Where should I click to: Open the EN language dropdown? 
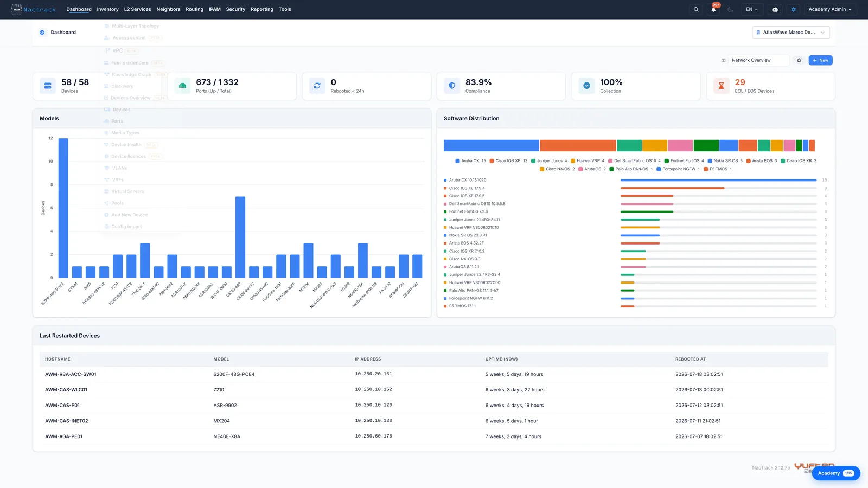[752, 9]
